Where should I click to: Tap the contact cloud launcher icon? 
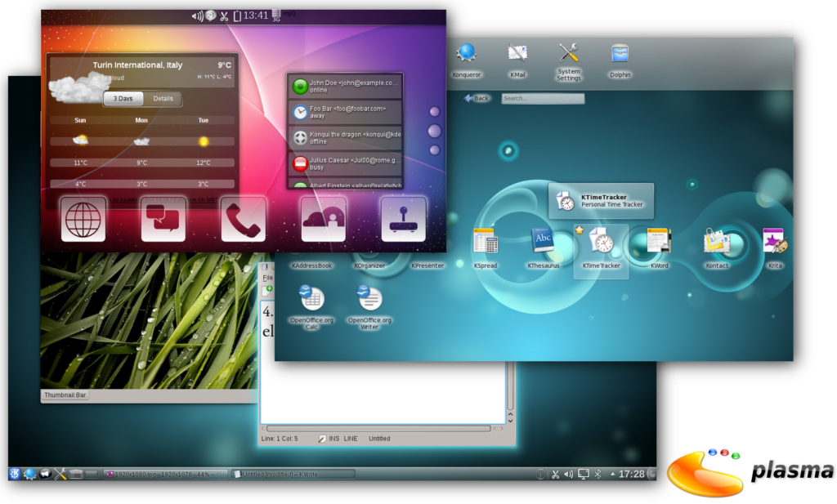(x=323, y=219)
